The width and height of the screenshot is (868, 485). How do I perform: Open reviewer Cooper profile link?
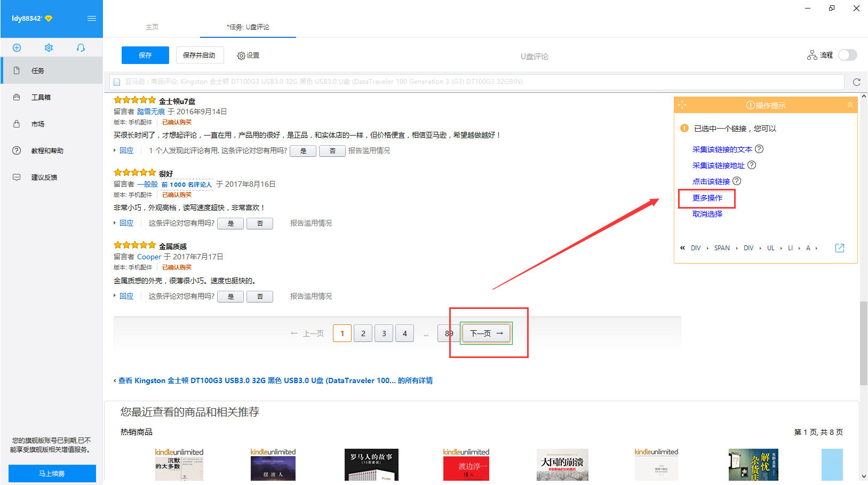149,257
